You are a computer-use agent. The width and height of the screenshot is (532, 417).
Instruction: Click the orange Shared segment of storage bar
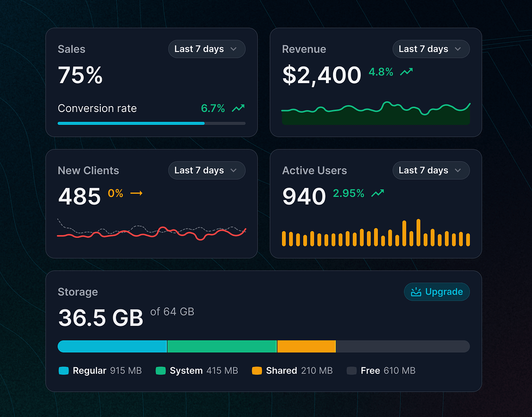pos(306,346)
